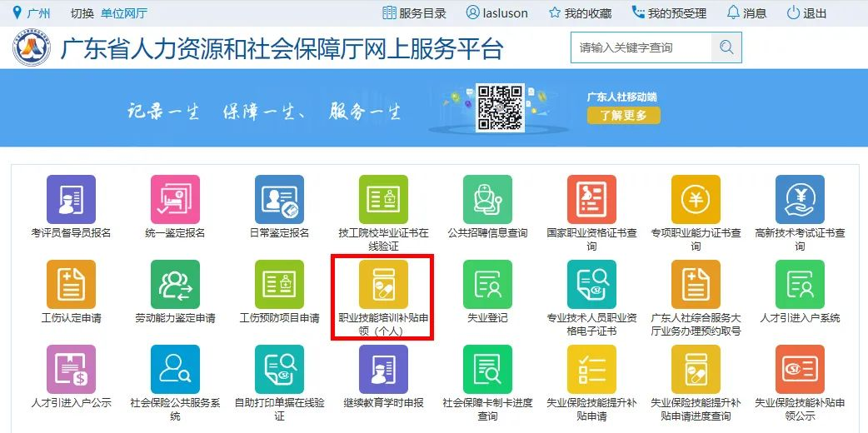
Task: Click the 切换 label
Action: [x=82, y=13]
